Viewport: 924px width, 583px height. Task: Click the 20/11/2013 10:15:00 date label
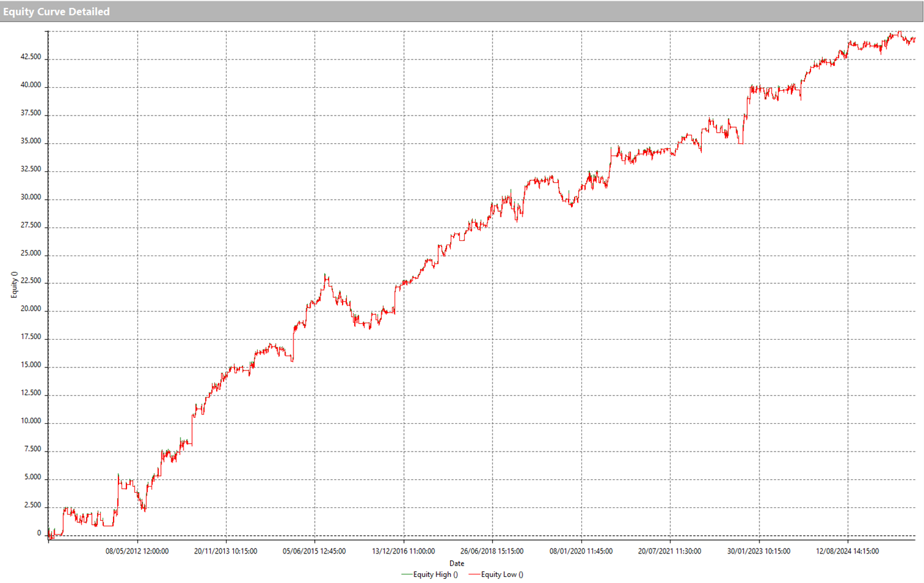pyautogui.click(x=225, y=551)
